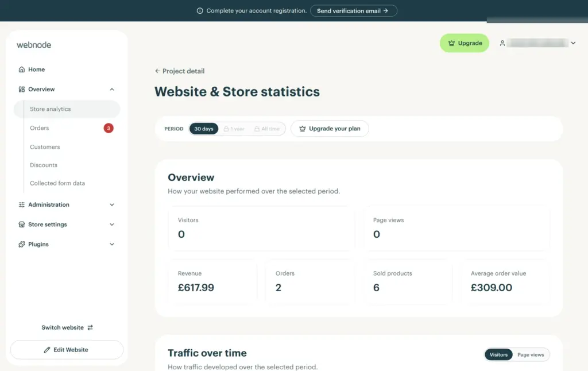The height and width of the screenshot is (371, 588).
Task: Click the webnode logo
Action: 34,45
